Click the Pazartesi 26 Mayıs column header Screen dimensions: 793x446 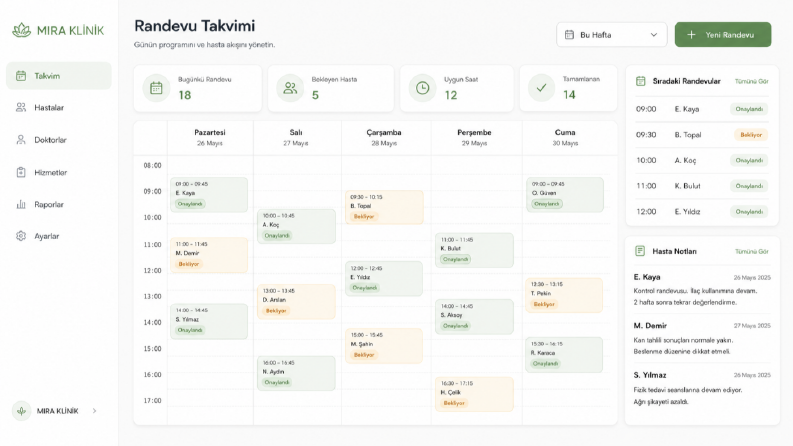click(x=210, y=137)
